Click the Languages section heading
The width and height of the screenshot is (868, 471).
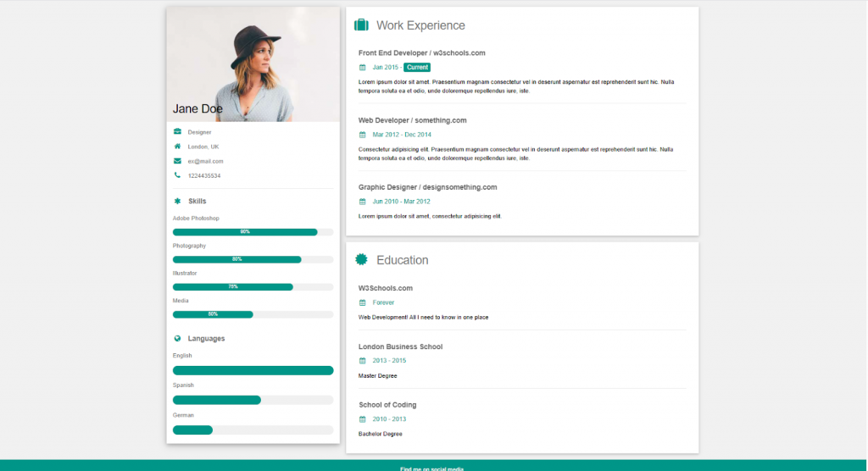(x=206, y=339)
